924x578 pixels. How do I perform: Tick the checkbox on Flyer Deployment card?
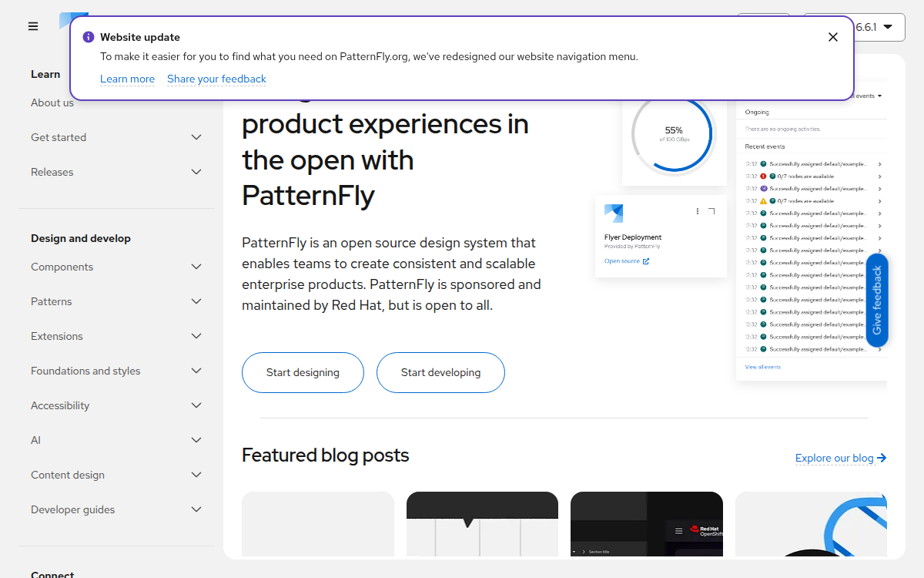pyautogui.click(x=711, y=211)
